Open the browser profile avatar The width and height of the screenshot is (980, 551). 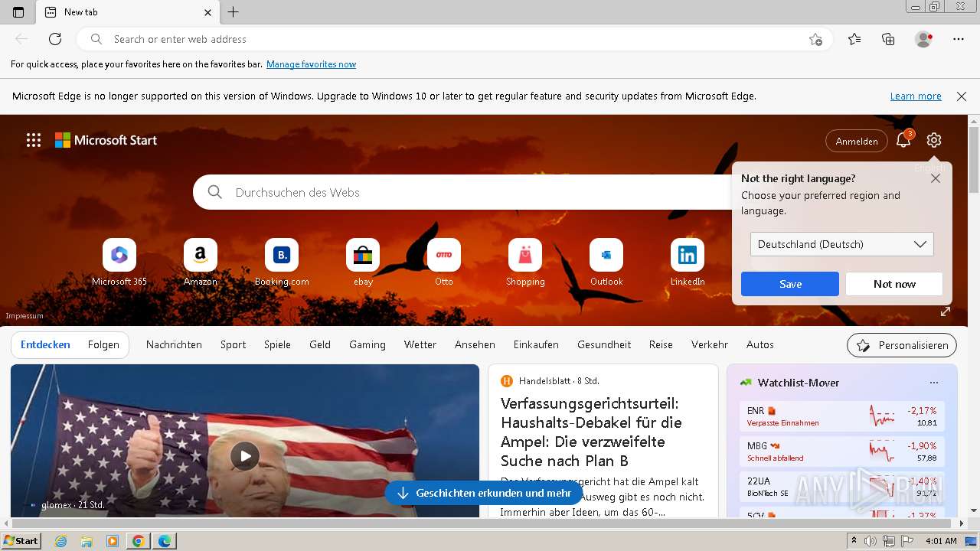(x=923, y=39)
